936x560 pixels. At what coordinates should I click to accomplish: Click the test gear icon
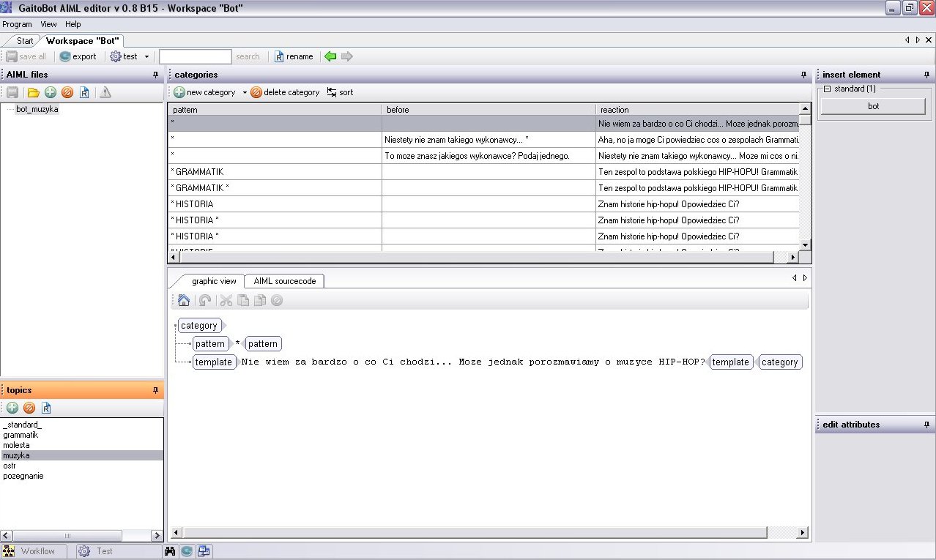tap(116, 56)
